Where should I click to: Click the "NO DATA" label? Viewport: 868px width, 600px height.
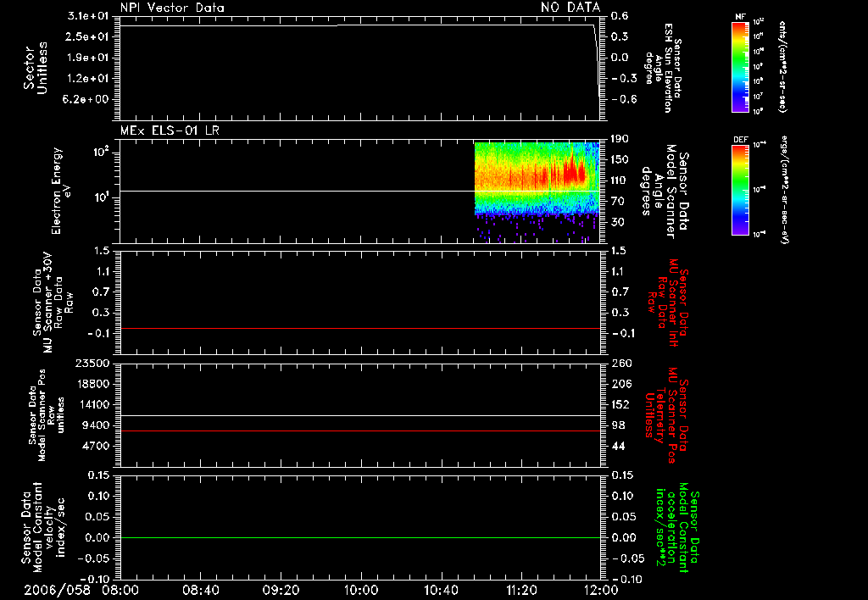(x=570, y=7)
